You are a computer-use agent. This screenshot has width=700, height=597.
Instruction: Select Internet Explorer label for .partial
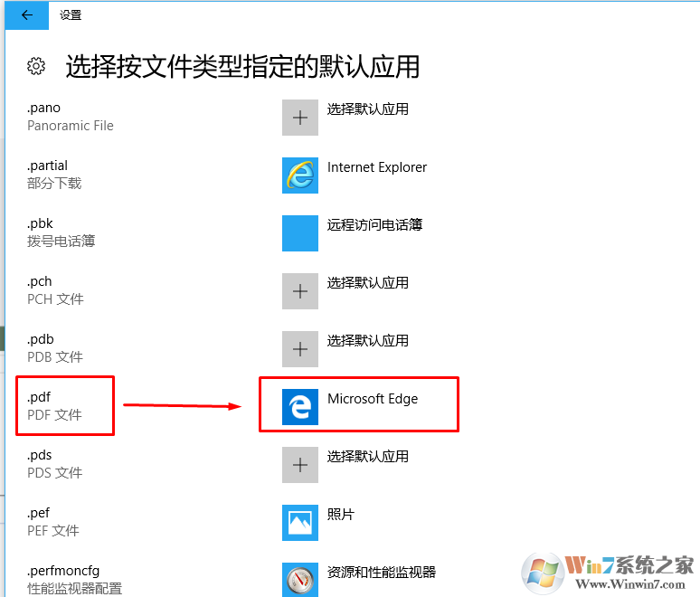[x=377, y=167]
